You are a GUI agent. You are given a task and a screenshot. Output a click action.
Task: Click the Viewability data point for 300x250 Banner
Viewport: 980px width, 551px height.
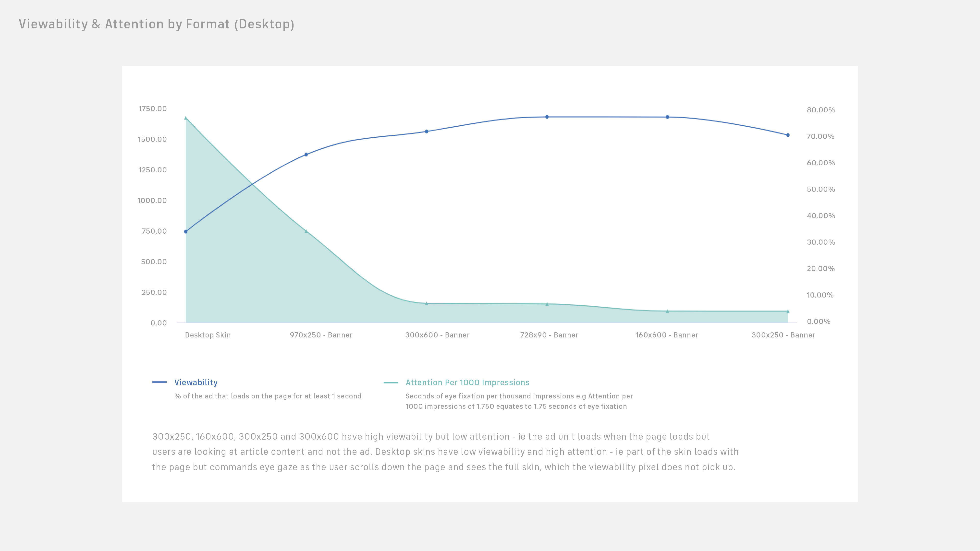(788, 135)
